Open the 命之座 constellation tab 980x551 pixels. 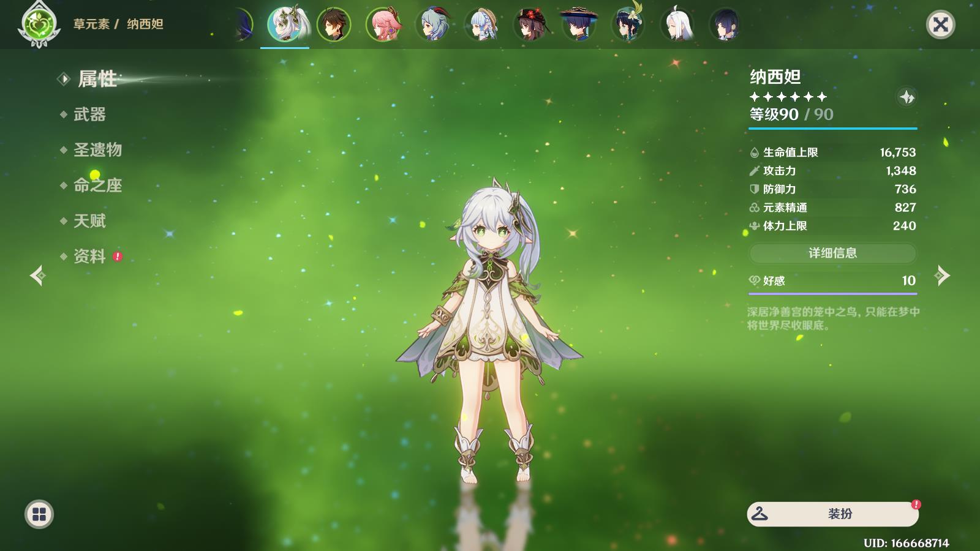click(97, 186)
